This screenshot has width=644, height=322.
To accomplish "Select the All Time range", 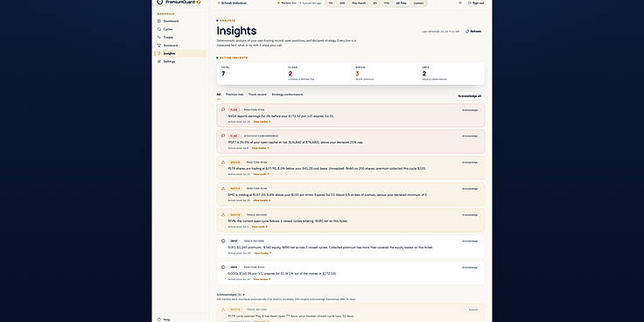I will 401,3.
